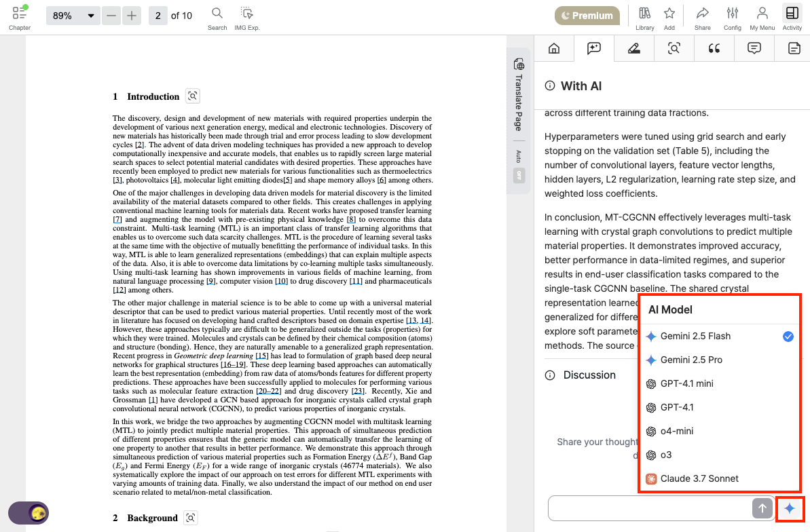810x532 pixels.
Task: Click the Premium button
Action: pos(587,16)
